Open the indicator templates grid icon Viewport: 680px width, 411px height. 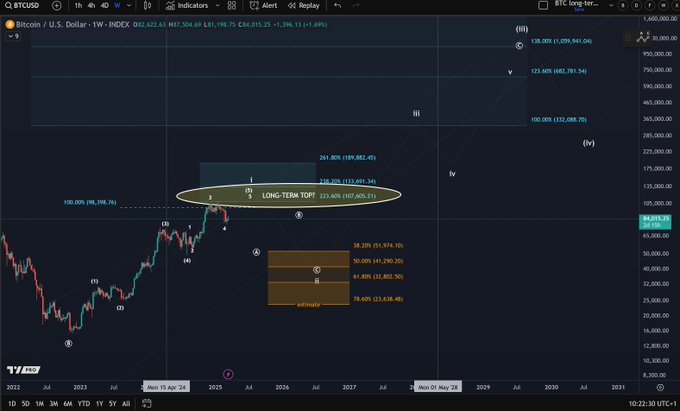[232, 6]
